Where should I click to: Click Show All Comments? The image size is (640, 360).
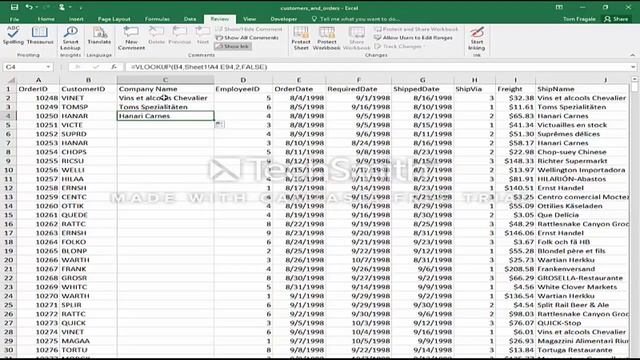(x=247, y=38)
